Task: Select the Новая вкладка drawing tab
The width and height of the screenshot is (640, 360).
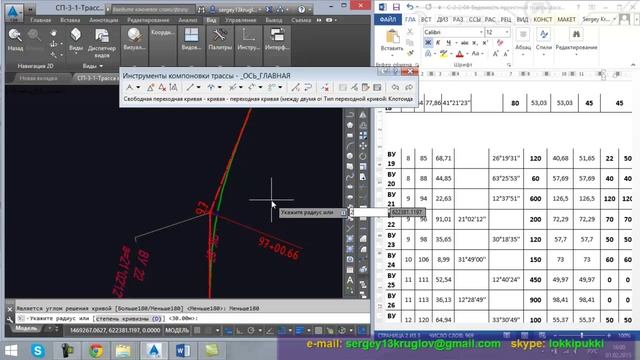Action: [x=38, y=78]
